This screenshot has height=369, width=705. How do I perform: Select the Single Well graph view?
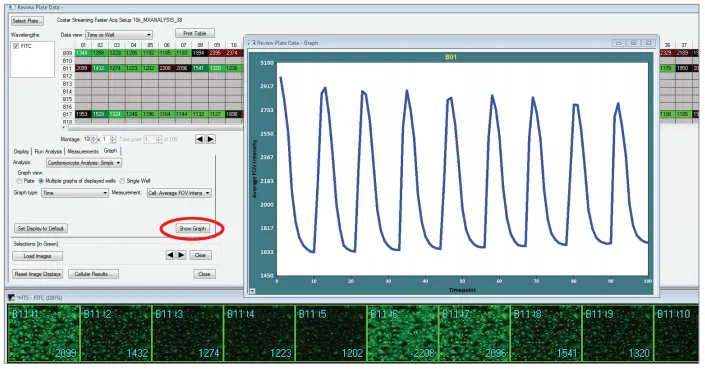click(122, 181)
